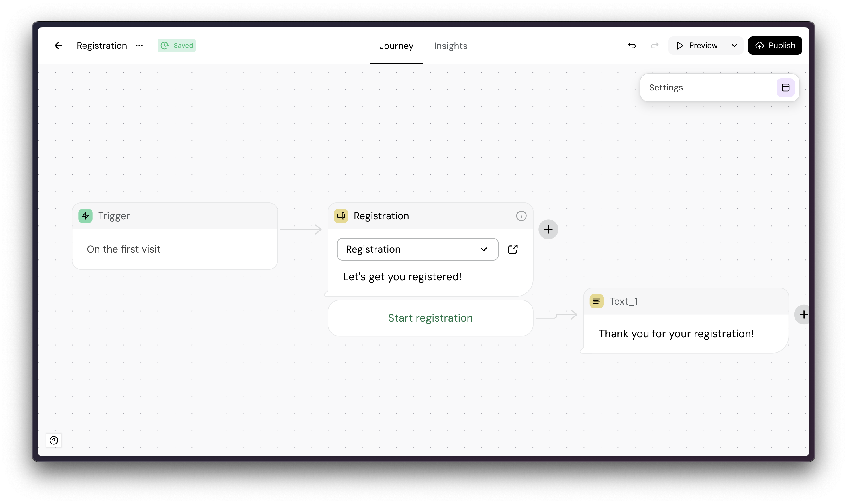Click the back arrow icon

[58, 46]
